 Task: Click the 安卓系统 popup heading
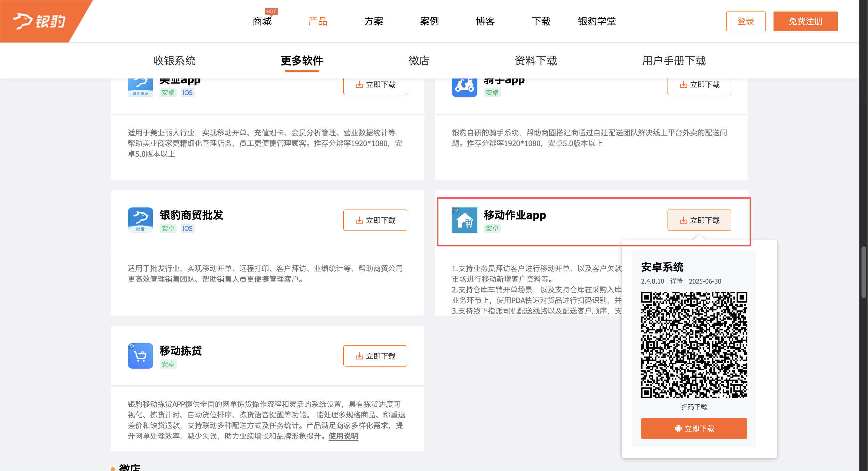662,267
